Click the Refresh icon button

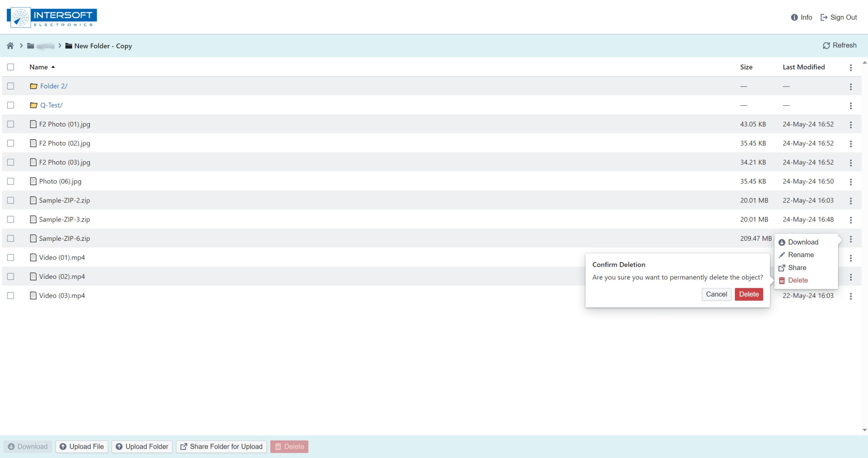826,46
